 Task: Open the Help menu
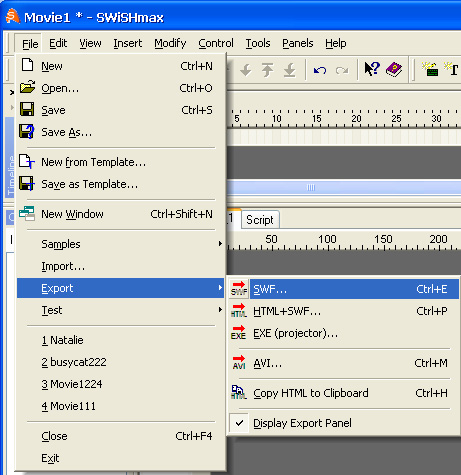point(336,43)
